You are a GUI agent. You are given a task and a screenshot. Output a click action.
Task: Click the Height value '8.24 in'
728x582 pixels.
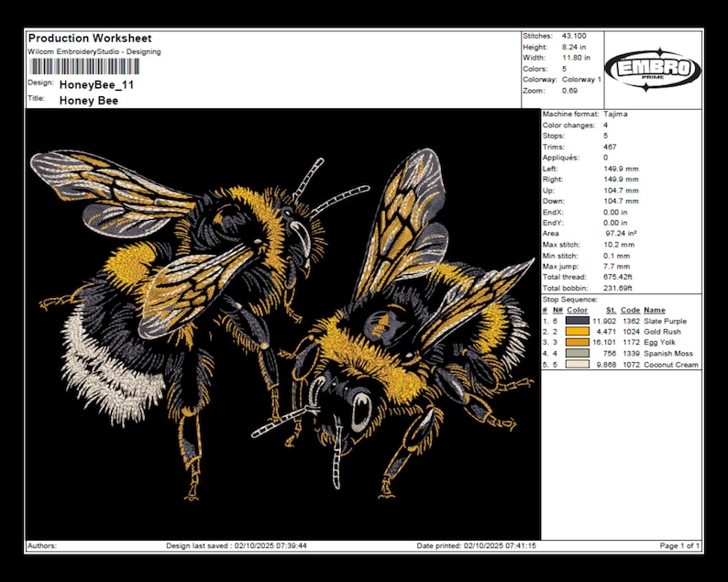[574, 47]
